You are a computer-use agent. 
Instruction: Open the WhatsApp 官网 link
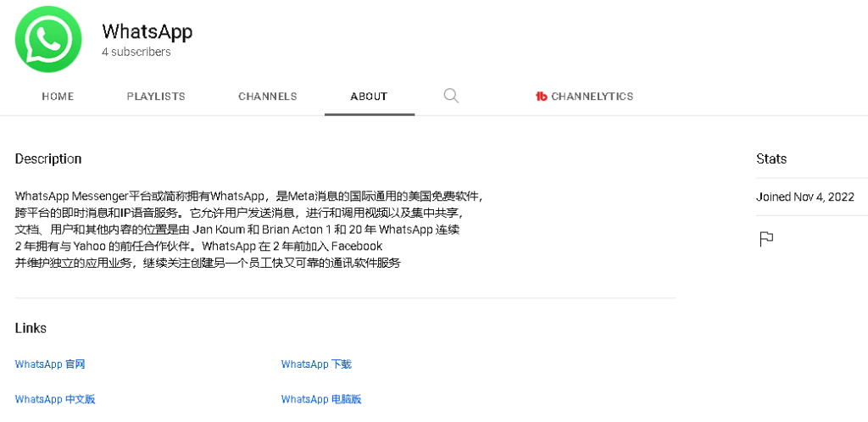[50, 364]
